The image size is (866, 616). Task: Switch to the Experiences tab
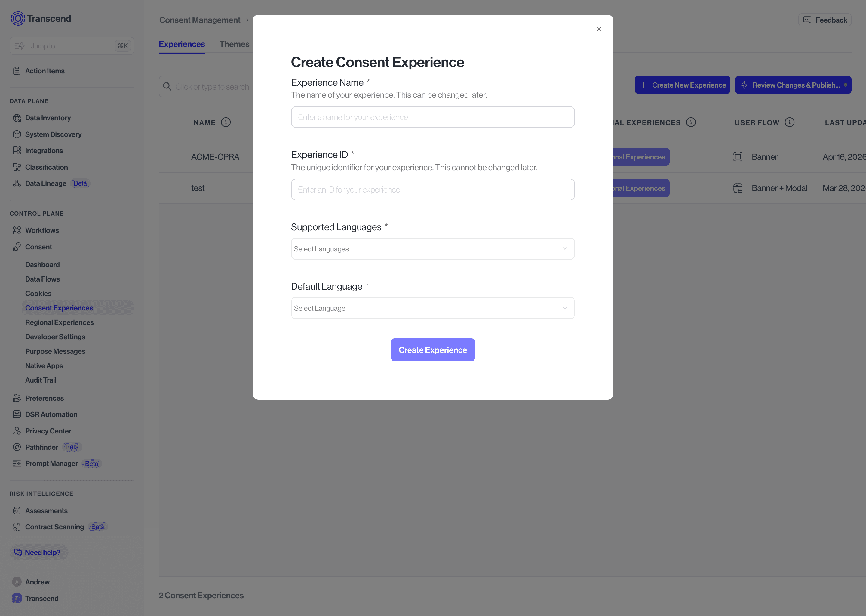[182, 44]
